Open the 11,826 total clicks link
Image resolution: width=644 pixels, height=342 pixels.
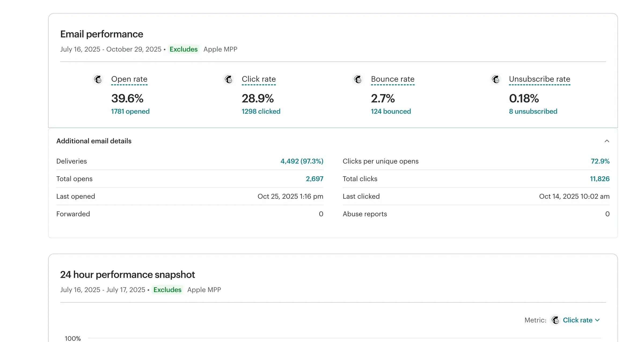(600, 179)
